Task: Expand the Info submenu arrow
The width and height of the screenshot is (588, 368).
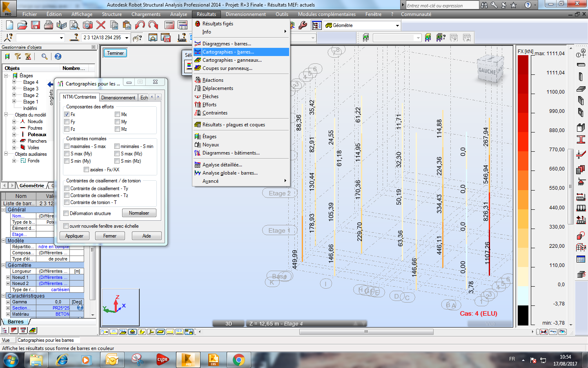Action: point(285,31)
